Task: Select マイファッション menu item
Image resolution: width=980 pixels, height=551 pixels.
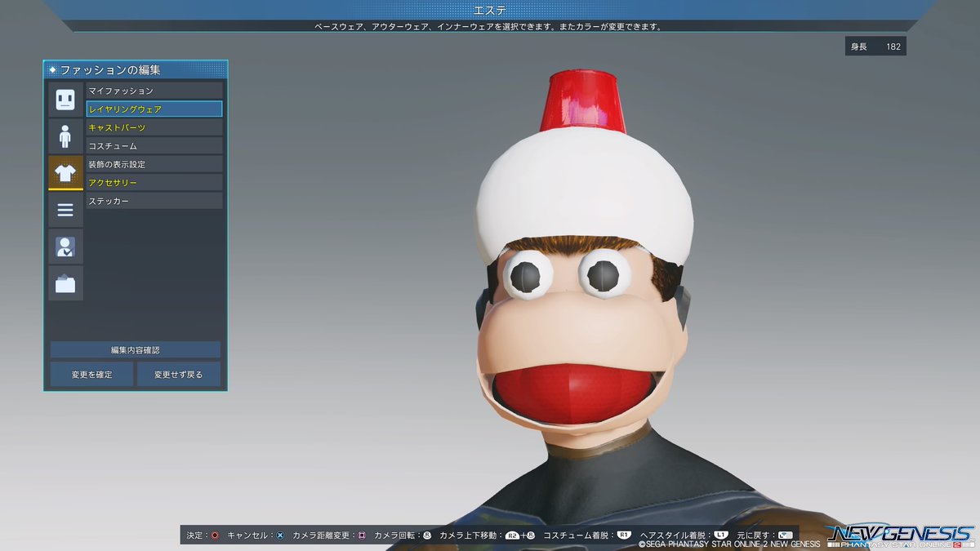Action: [154, 91]
